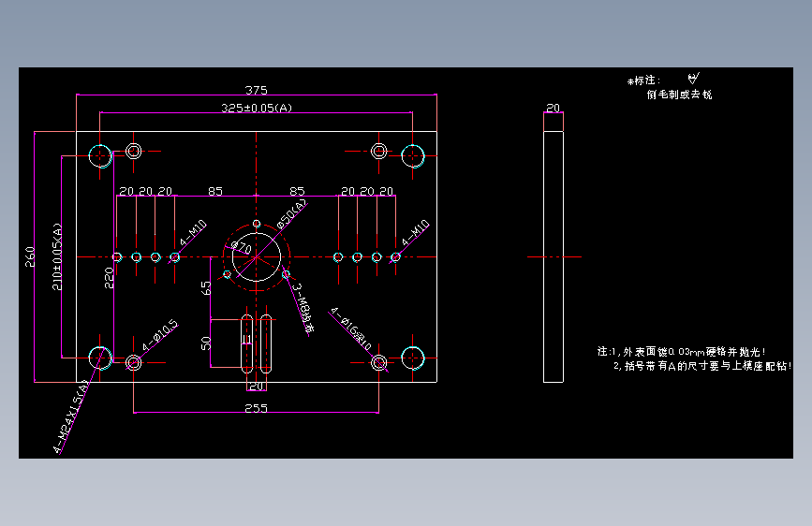Image resolution: width=812 pixels, height=526 pixels.
Task: Click note 1 about hard chrome plating
Action: [682, 352]
